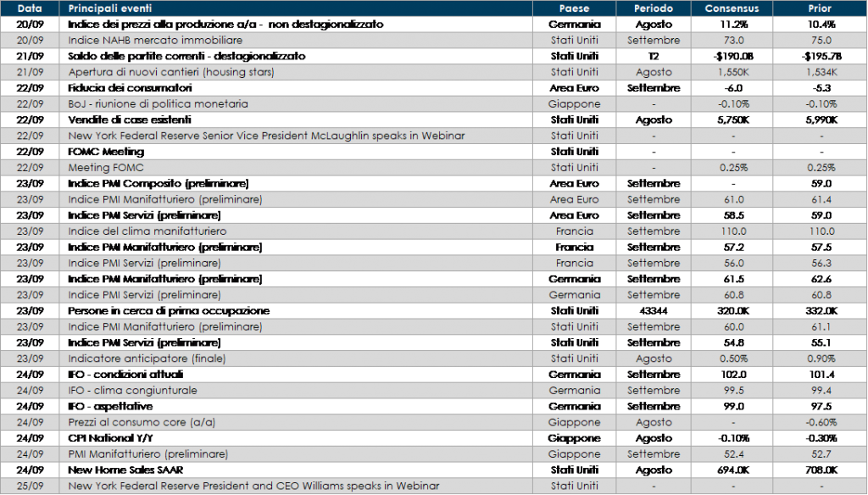Select the Prior column header
This screenshot has height=495, width=868.
(820, 8)
